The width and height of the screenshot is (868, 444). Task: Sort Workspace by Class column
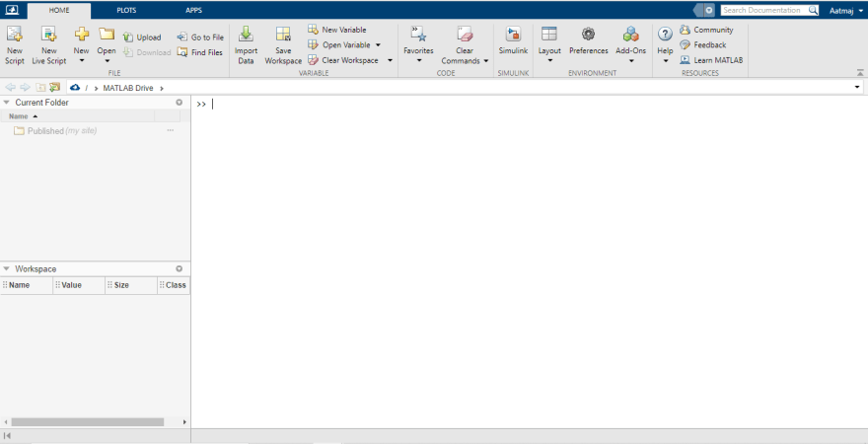coord(174,285)
